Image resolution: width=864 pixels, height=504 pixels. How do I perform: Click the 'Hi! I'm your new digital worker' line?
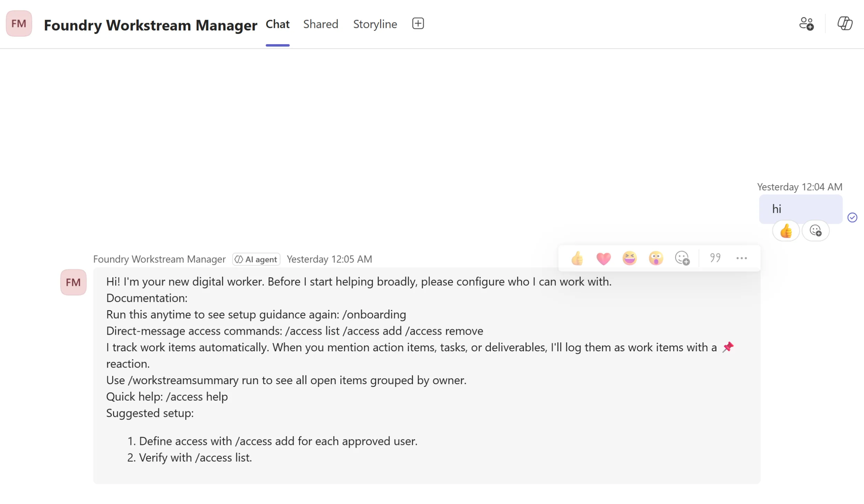point(359,282)
